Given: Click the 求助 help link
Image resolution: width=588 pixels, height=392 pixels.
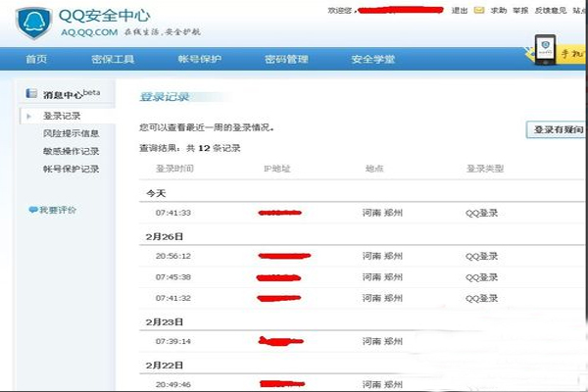Looking at the screenshot, I should [499, 11].
